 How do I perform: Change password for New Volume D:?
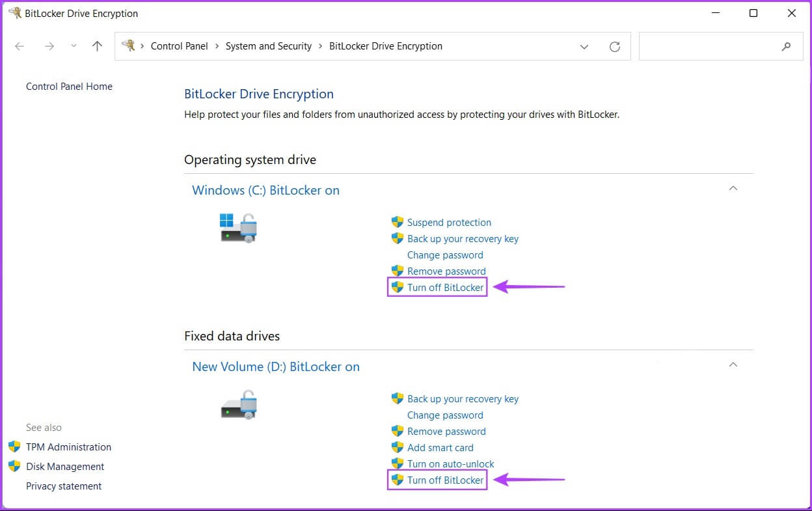pos(445,415)
